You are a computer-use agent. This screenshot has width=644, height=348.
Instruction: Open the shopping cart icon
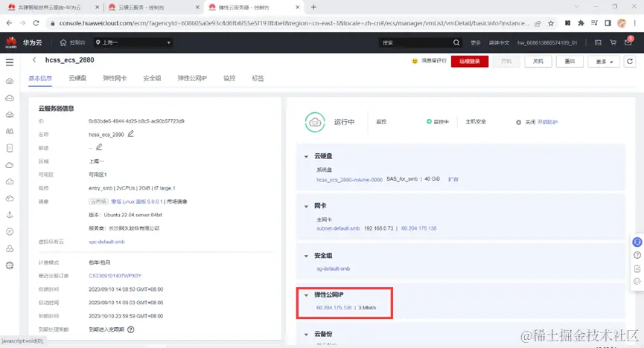613,42
